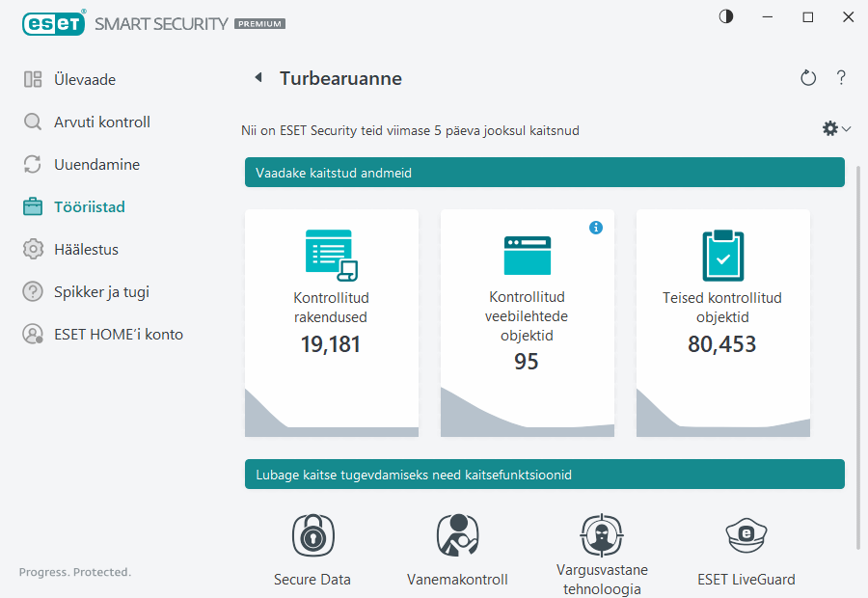Image resolution: width=868 pixels, height=598 pixels.
Task: Select the ESET LiveGuard helmet icon
Action: (x=746, y=535)
